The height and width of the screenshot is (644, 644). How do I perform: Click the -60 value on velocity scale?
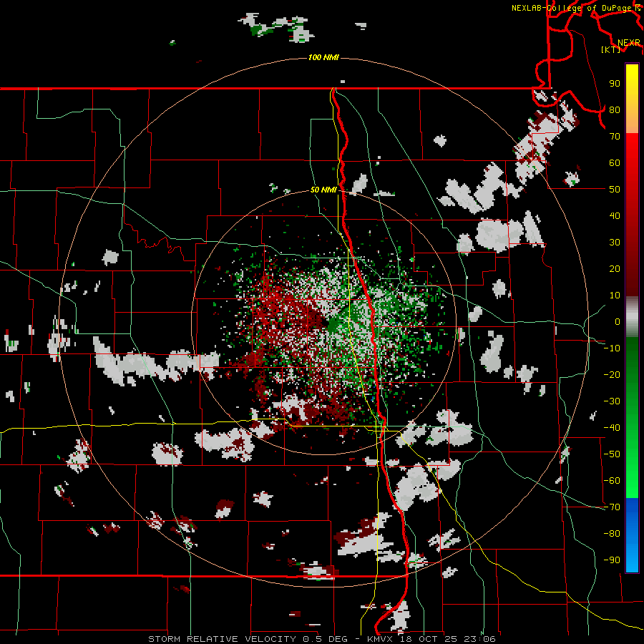[x=612, y=481]
